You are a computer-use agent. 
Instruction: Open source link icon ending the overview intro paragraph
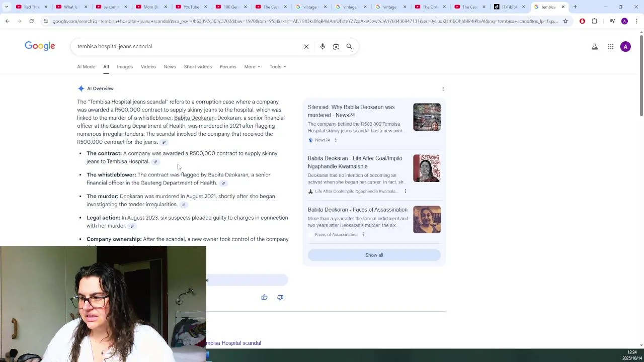[164, 142]
